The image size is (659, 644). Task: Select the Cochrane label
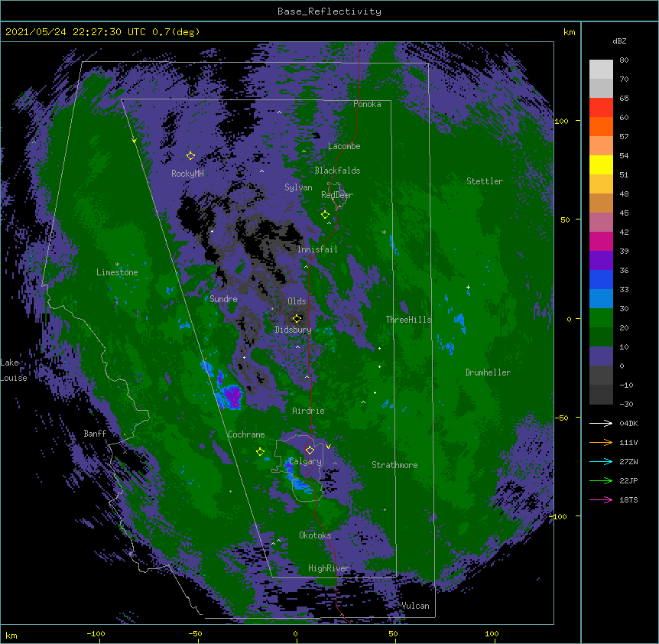(x=246, y=434)
